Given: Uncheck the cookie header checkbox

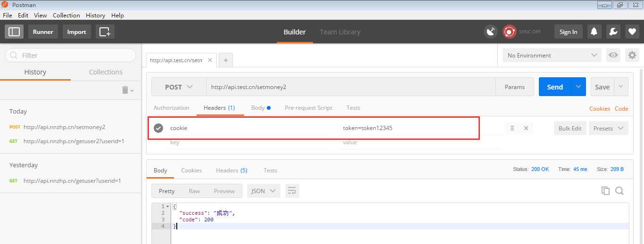Looking at the screenshot, I should point(158,128).
